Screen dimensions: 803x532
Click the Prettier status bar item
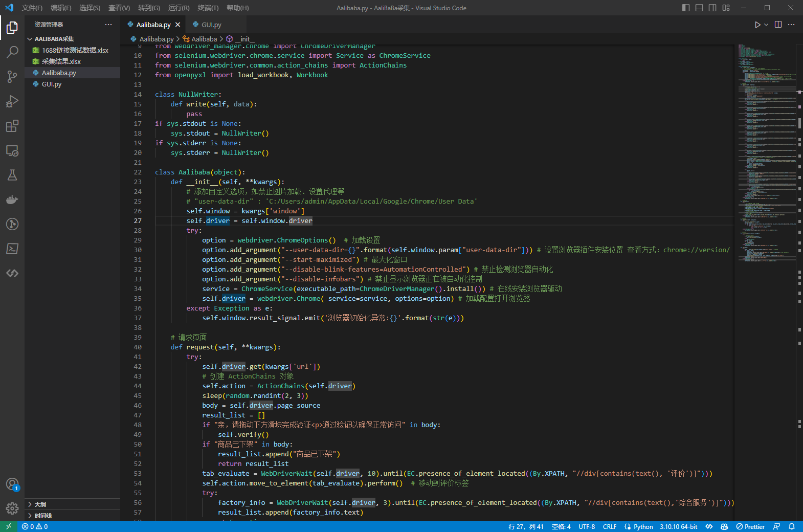pyautogui.click(x=750, y=526)
